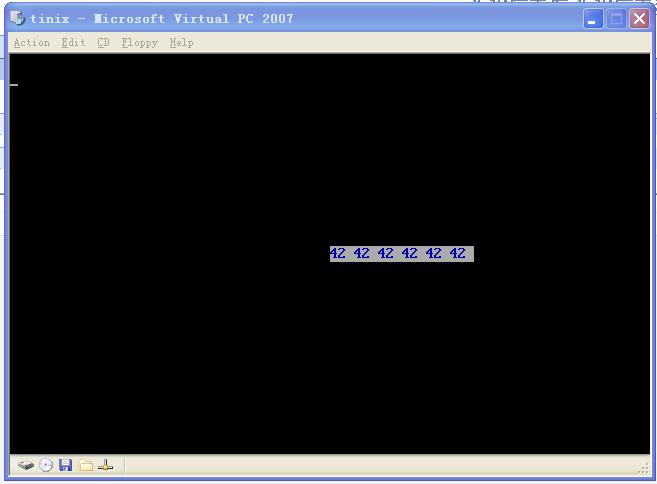Open the Action menu
657x484 pixels.
(x=31, y=42)
